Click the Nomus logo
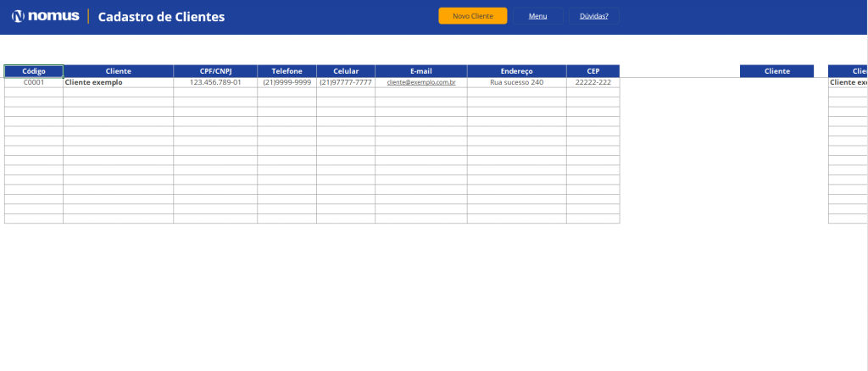Image resolution: width=868 pixels, height=371 pixels. click(x=46, y=16)
